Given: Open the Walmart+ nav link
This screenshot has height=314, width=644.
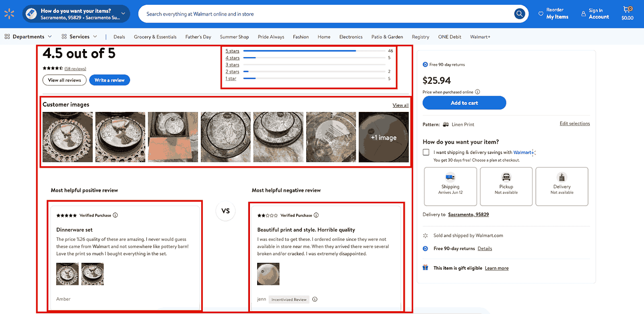Looking at the screenshot, I should 480,37.
